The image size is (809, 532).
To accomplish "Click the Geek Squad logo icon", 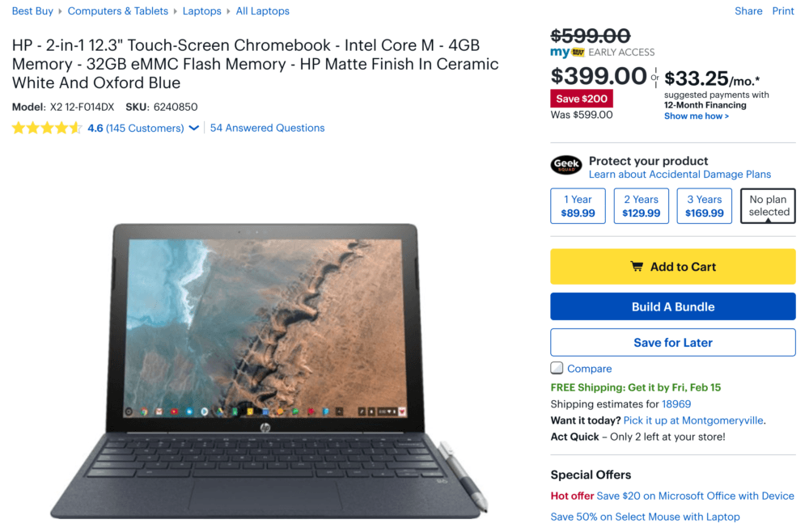I will pos(566,166).
